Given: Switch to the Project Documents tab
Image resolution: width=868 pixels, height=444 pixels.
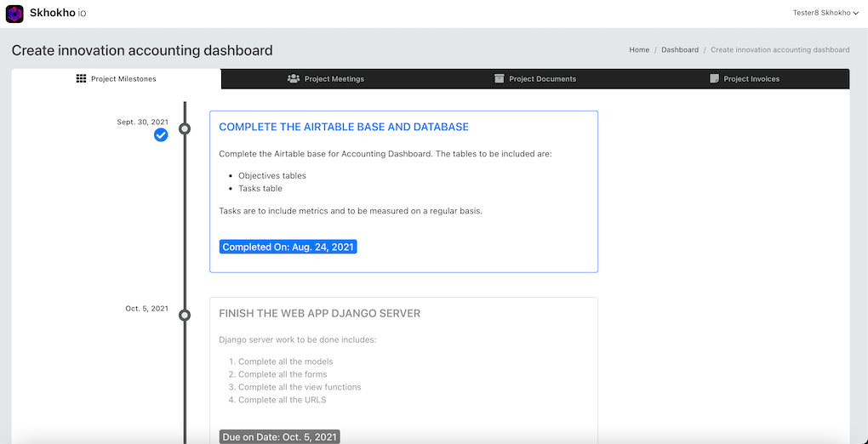Looking at the screenshot, I should 535,78.
